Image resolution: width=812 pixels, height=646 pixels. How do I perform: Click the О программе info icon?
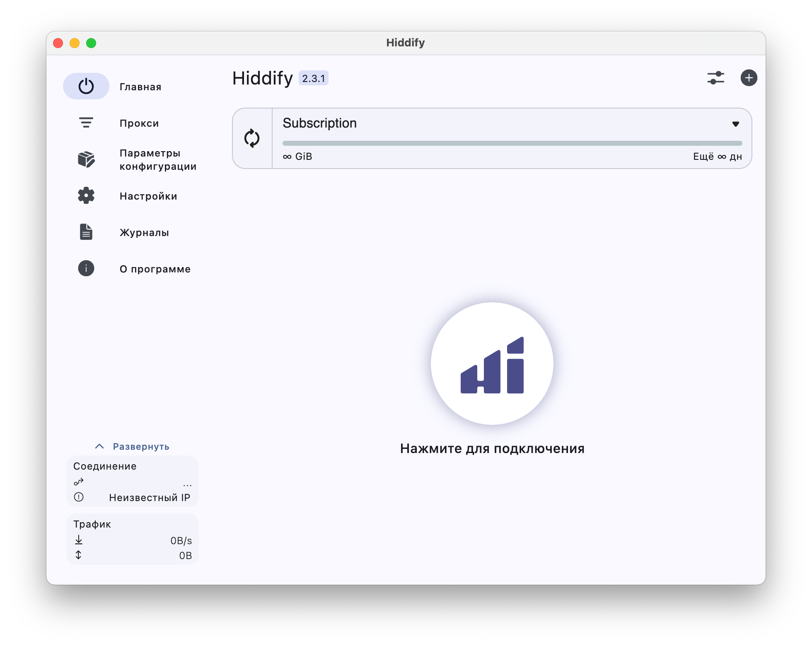[86, 268]
